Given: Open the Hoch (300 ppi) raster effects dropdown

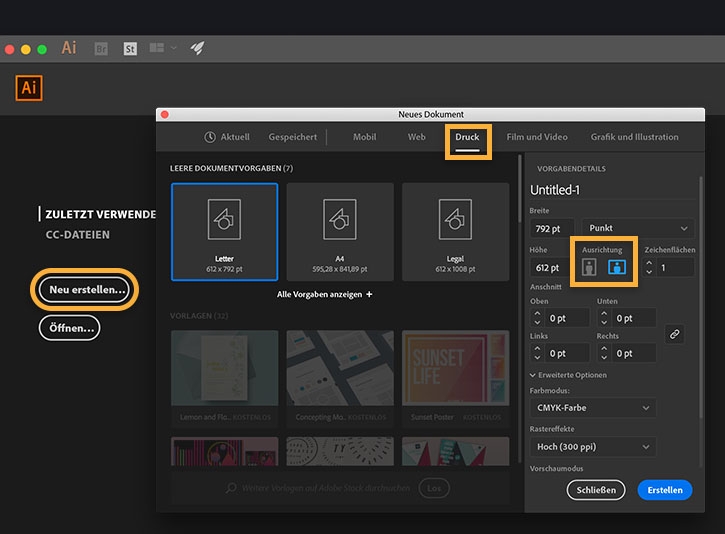Looking at the screenshot, I should point(593,447).
